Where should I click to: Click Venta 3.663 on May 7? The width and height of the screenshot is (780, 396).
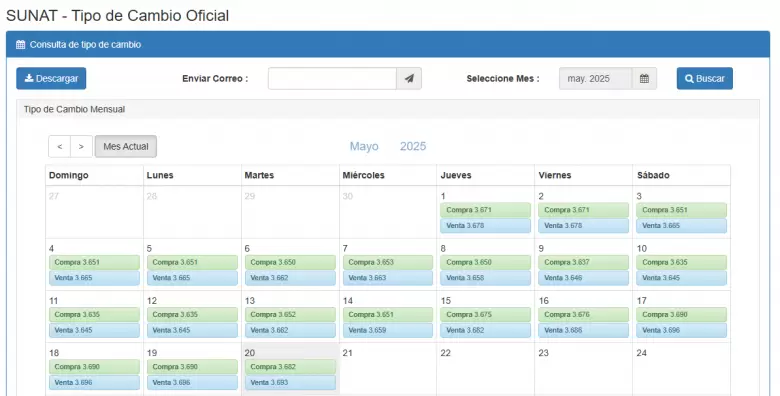point(388,278)
